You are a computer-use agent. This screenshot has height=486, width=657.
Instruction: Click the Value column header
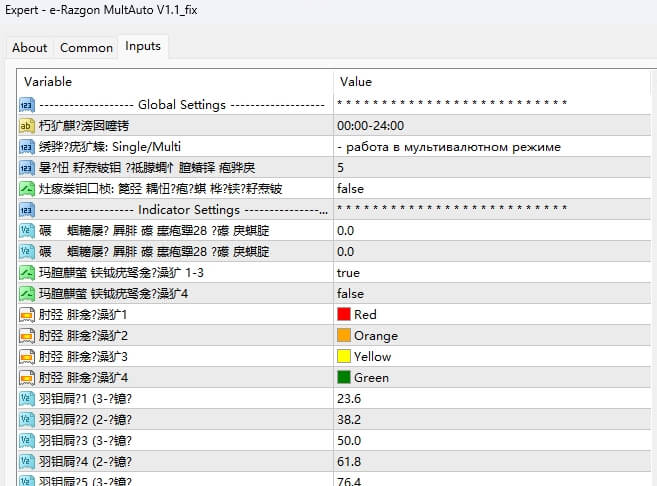[x=492, y=82]
